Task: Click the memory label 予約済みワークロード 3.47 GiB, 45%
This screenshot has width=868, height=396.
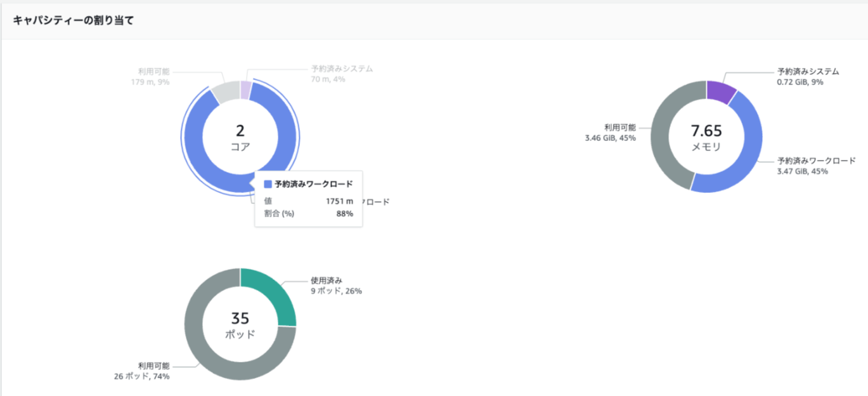Action: (x=816, y=166)
